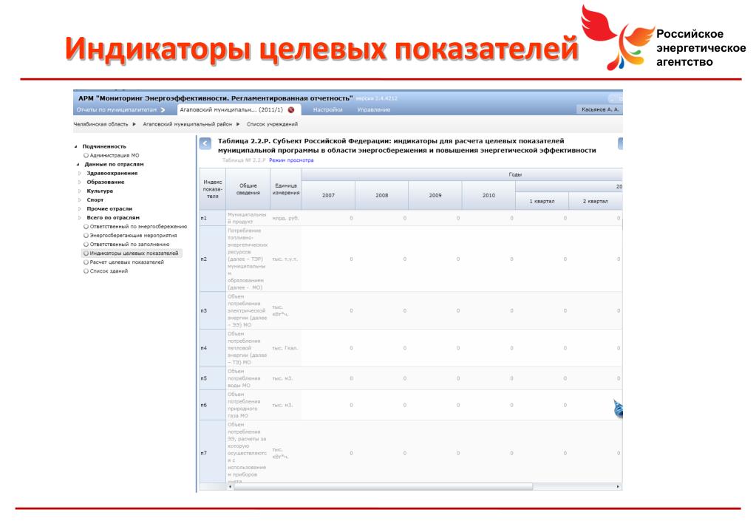This screenshot has height=532, width=756.
Task: Click the arrow after Отчеты по муниципалитетам
Action: point(163,110)
